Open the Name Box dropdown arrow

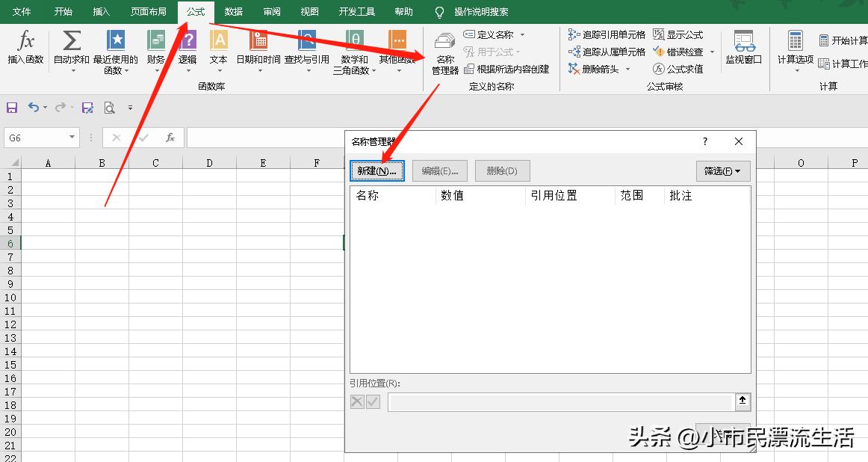coord(71,138)
